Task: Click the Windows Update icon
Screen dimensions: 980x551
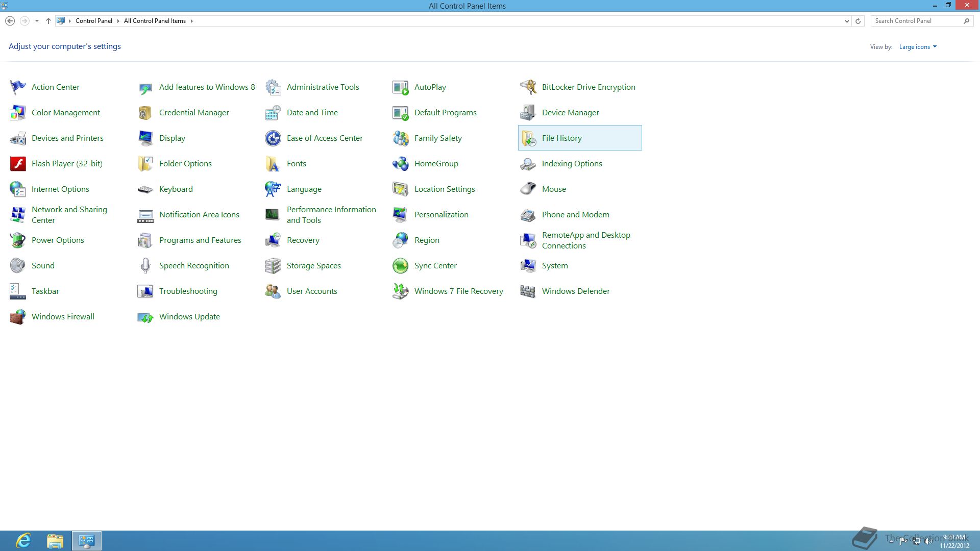Action: [x=145, y=317]
